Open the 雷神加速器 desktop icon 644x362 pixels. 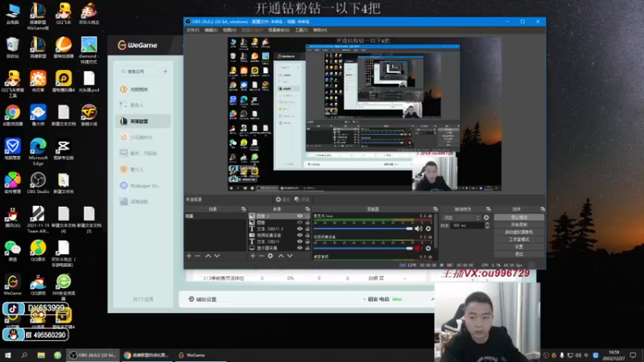[64, 47]
